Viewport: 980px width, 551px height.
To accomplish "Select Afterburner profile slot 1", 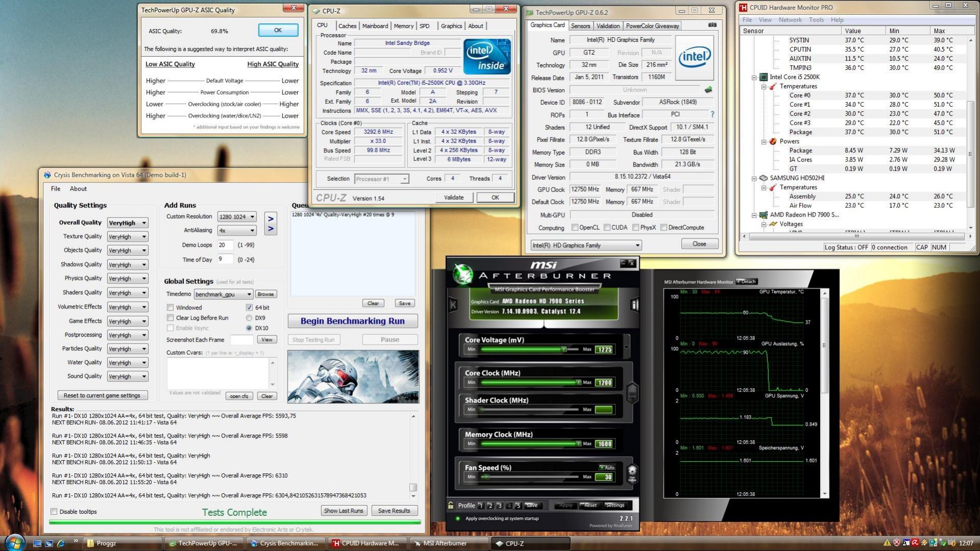I will point(481,506).
